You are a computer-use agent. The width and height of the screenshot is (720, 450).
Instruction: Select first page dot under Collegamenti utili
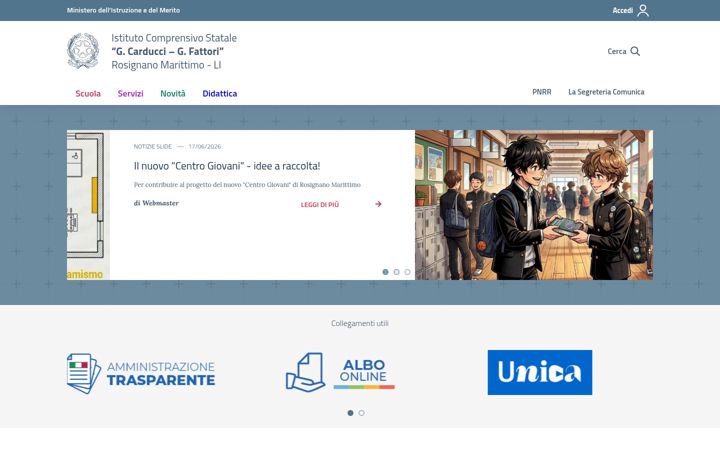coord(350,413)
